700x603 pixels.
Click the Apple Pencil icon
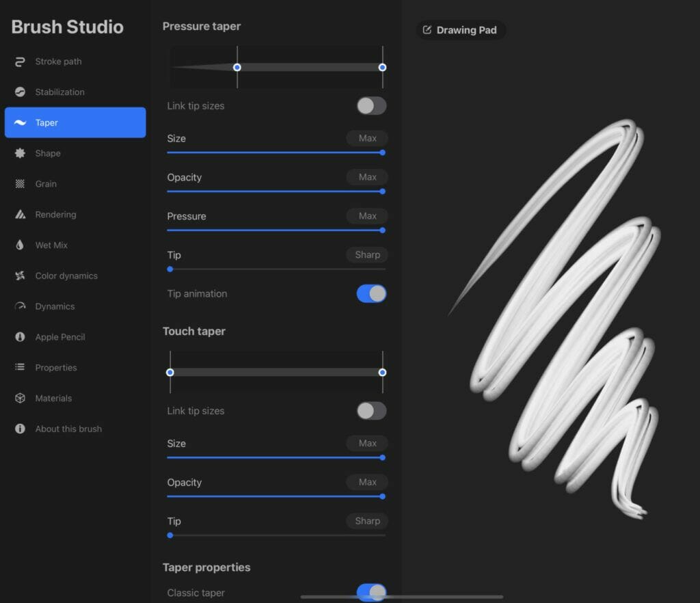point(20,337)
